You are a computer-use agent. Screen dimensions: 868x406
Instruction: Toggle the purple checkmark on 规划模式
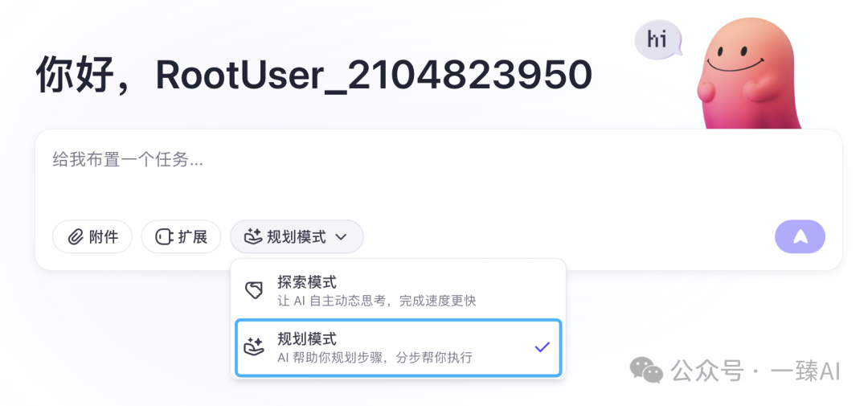[542, 347]
